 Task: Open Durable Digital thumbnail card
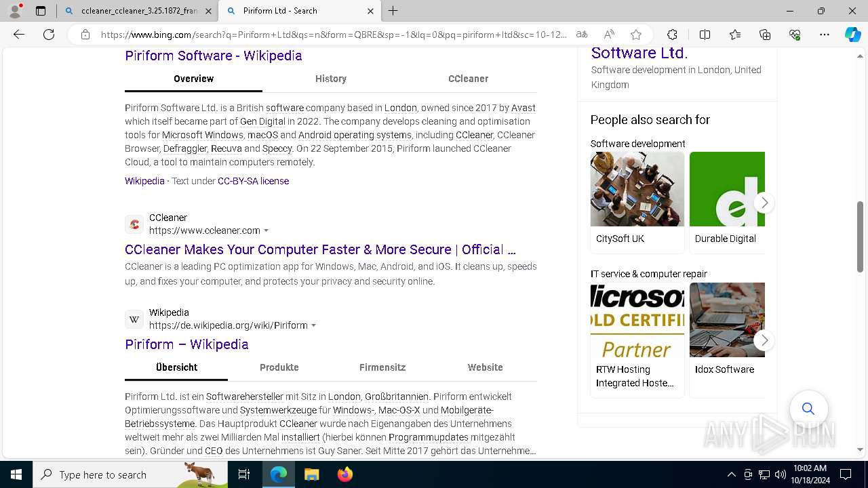[727, 202]
